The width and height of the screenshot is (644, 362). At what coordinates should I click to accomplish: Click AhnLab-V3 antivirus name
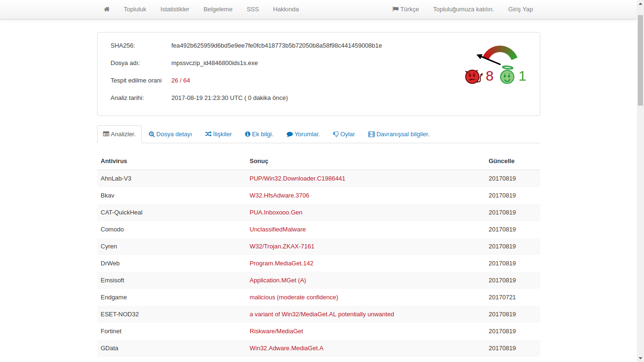(116, 179)
